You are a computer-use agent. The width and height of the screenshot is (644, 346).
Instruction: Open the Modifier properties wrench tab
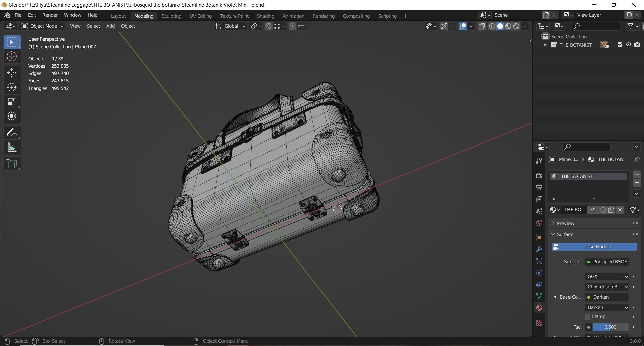539,249
